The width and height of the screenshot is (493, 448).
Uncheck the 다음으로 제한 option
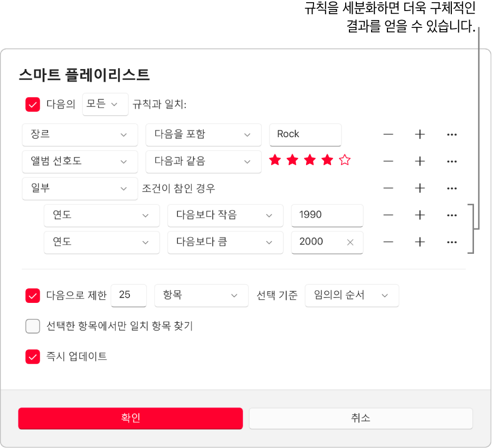(32, 296)
